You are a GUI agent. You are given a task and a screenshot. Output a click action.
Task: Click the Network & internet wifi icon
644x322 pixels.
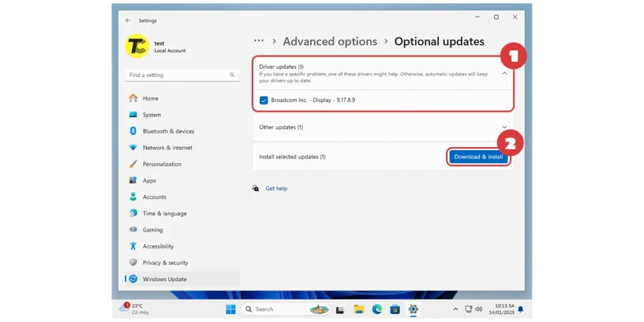[x=133, y=148]
